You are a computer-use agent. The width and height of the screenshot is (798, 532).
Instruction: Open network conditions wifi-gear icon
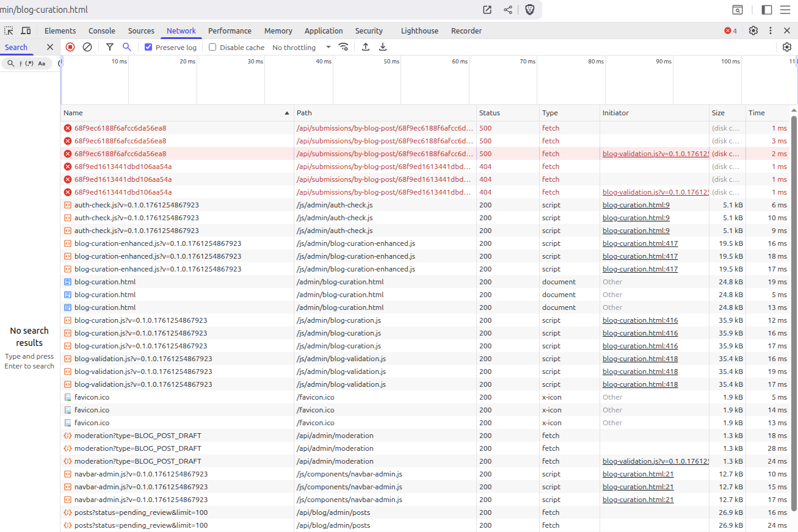click(x=344, y=47)
